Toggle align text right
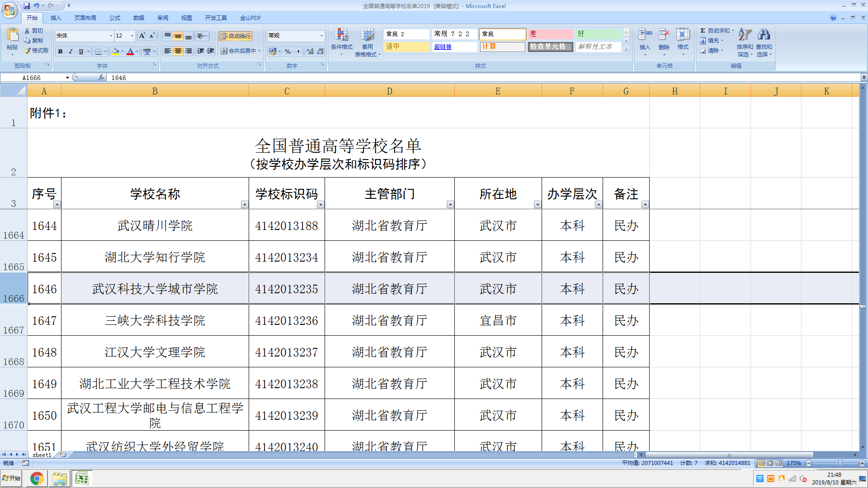The width and height of the screenshot is (868, 488). point(189,51)
